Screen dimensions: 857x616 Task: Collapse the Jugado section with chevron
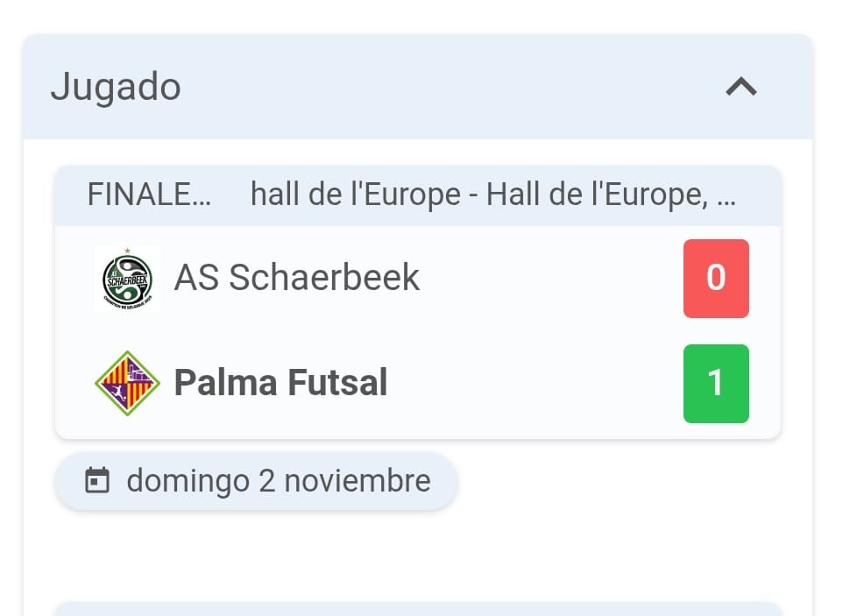click(741, 87)
